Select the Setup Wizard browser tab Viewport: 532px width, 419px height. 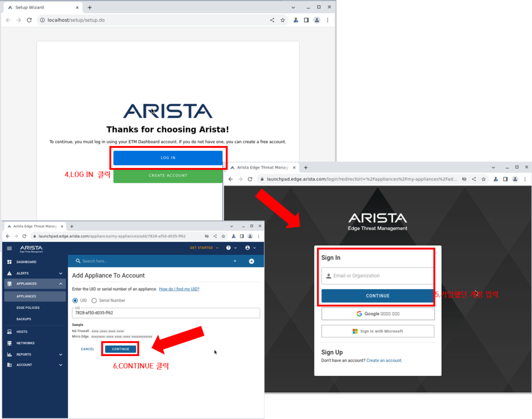pos(43,7)
